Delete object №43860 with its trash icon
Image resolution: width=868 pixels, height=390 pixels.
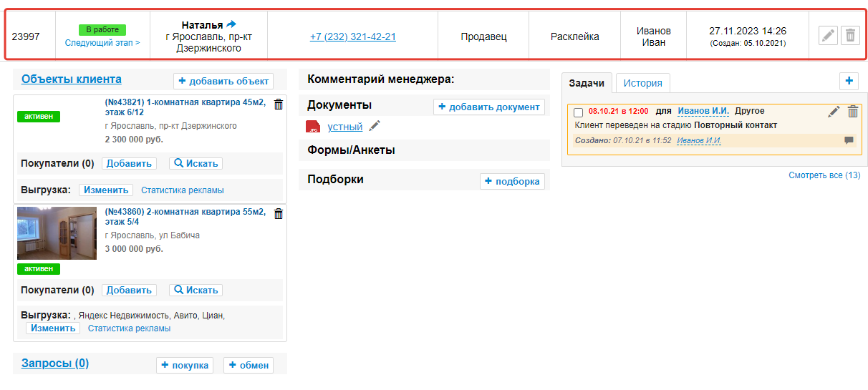point(279,213)
